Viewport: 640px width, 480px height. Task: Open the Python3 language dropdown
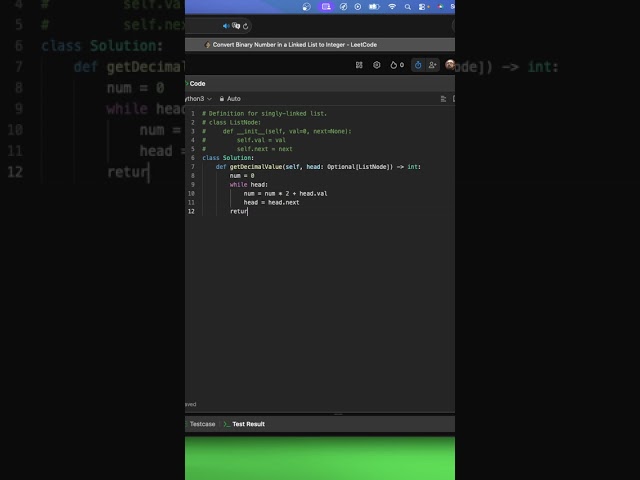198,99
